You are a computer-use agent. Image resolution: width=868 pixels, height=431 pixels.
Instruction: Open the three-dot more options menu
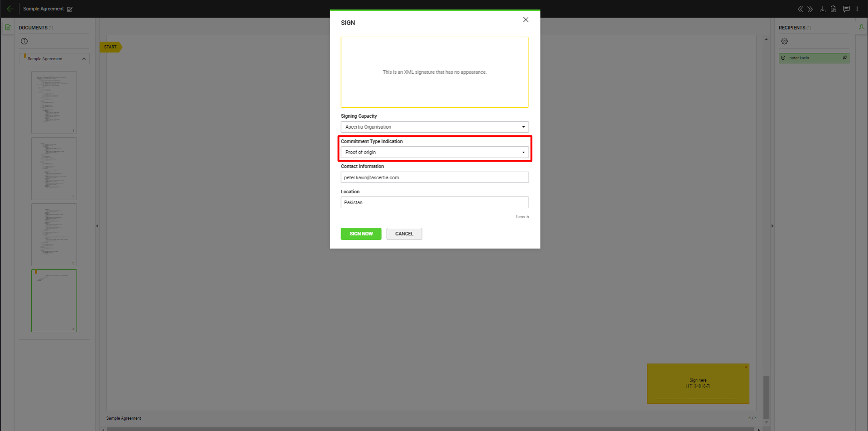tap(857, 9)
